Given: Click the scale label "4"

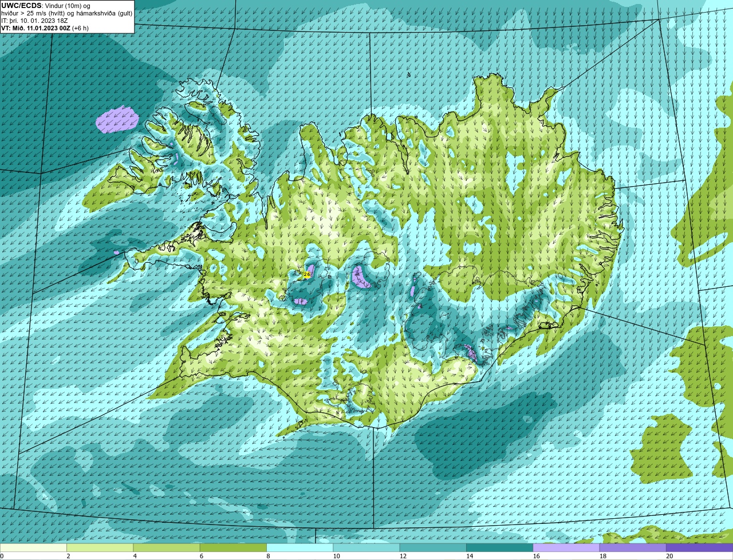Looking at the screenshot, I should click(x=135, y=556).
